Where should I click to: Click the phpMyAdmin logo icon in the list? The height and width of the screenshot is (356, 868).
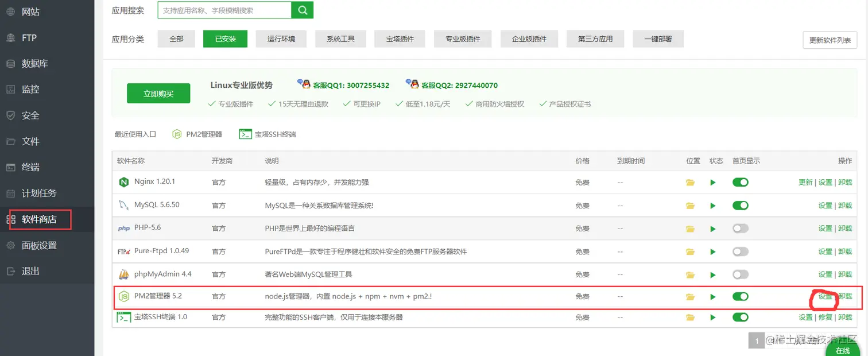[x=123, y=274]
